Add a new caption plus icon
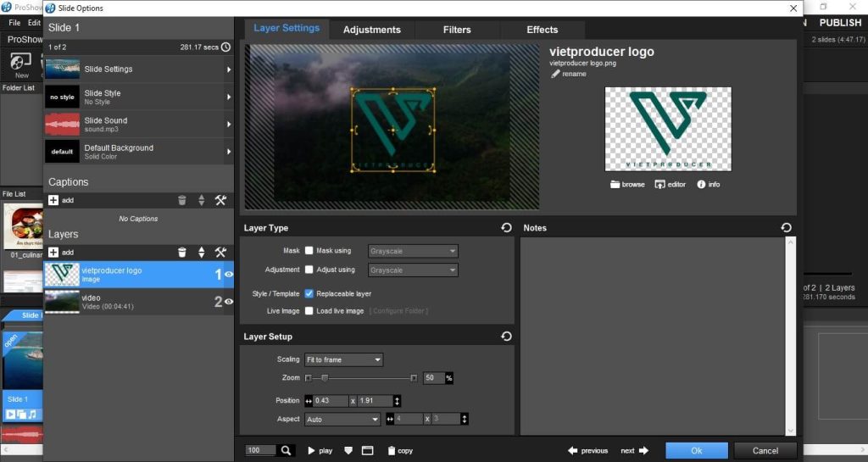 pyautogui.click(x=54, y=200)
